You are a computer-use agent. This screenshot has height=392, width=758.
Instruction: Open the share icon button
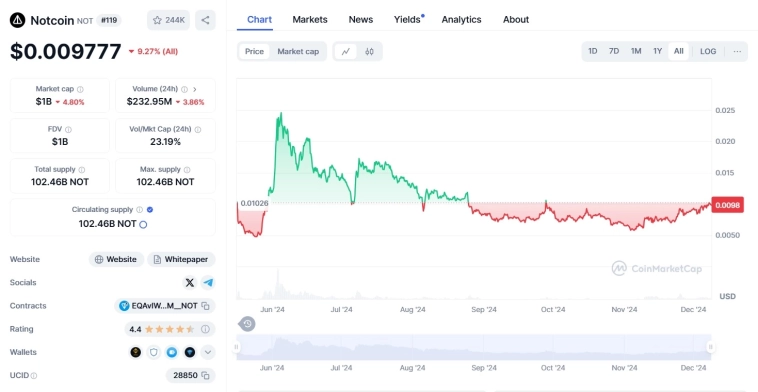point(205,20)
